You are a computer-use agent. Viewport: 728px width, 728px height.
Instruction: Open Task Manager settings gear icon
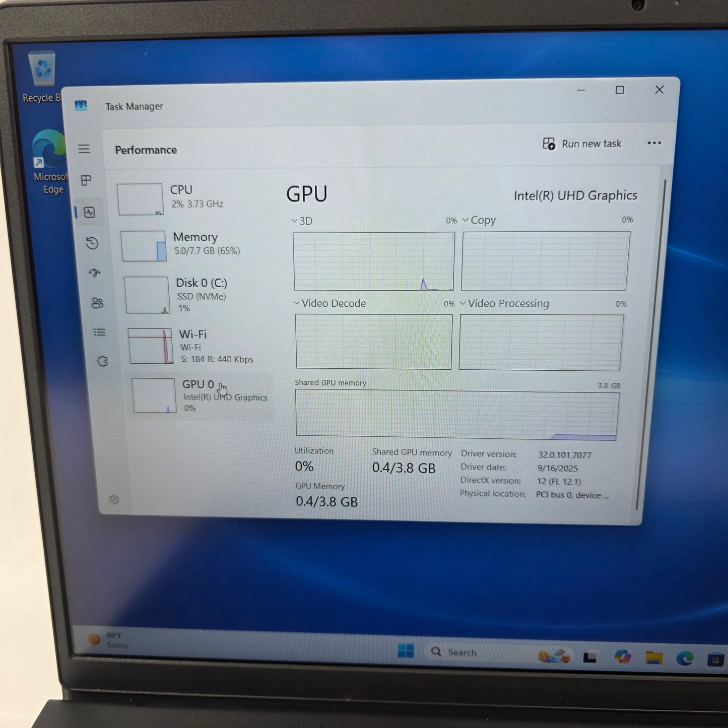[x=114, y=499]
